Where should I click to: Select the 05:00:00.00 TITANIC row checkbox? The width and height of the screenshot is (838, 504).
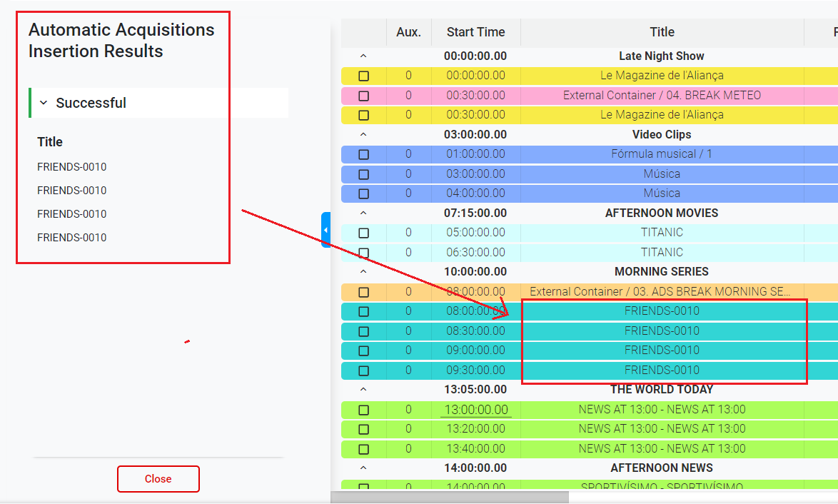[363, 233]
